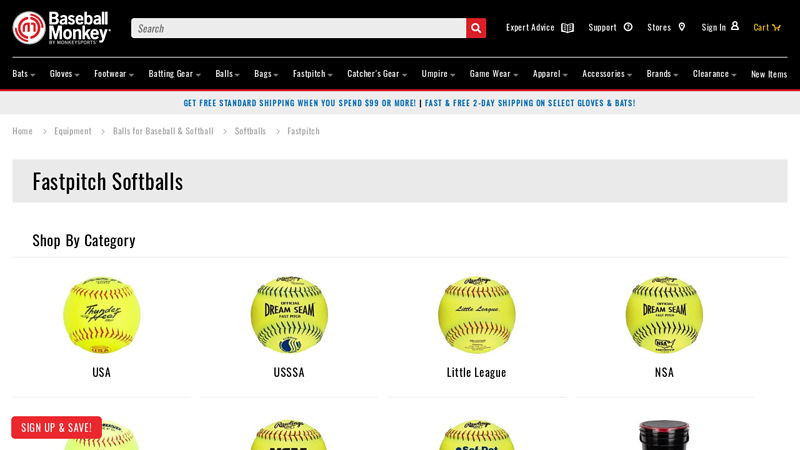
Task: Open Balls for Baseball & Softball breadcrumb
Action: click(163, 131)
